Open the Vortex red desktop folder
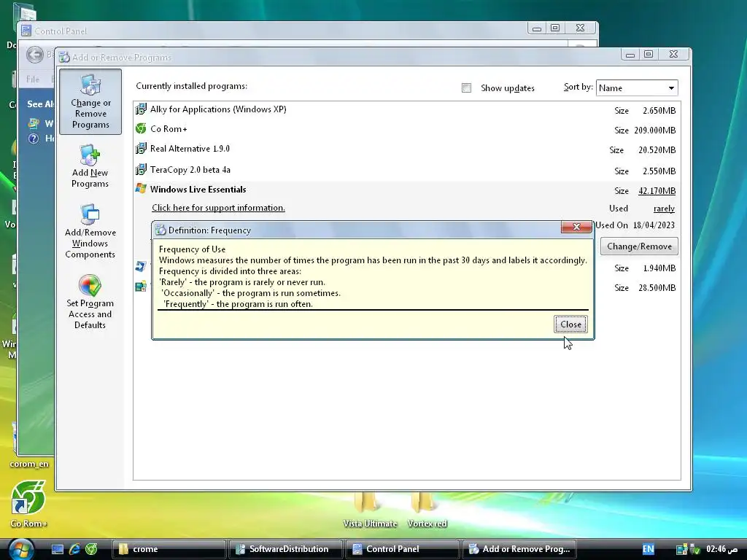The height and width of the screenshot is (560, 747). (427, 510)
